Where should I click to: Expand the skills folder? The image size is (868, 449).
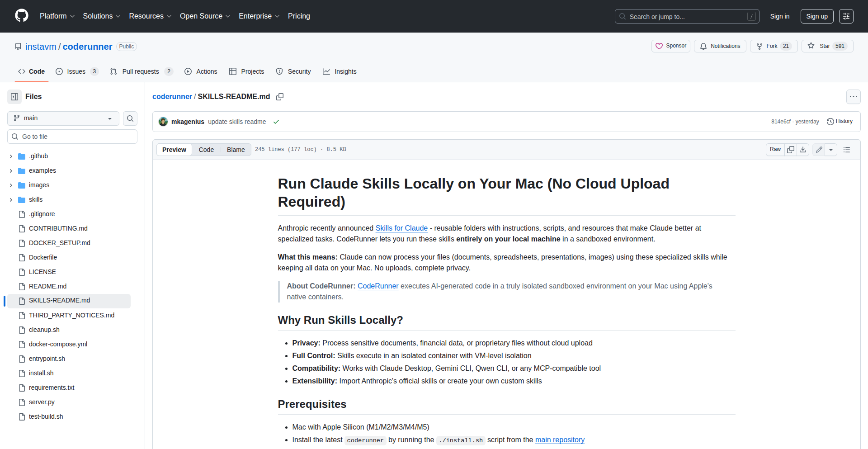pyautogui.click(x=11, y=199)
